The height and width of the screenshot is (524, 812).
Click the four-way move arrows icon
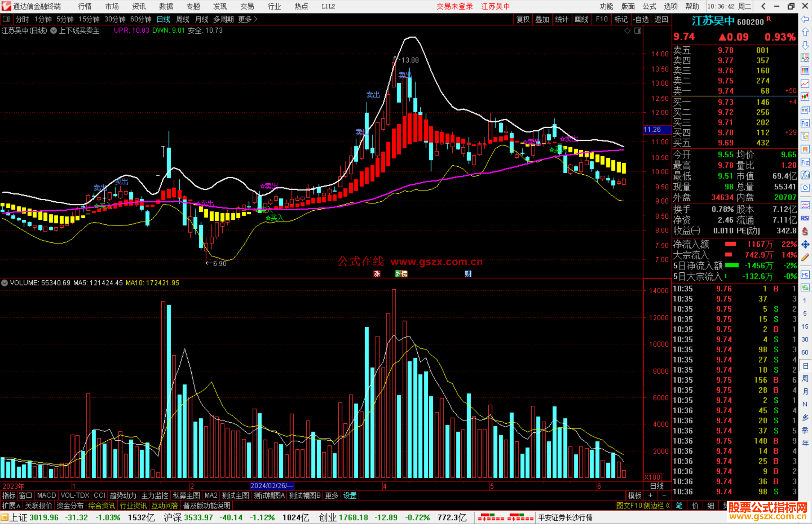click(x=805, y=245)
